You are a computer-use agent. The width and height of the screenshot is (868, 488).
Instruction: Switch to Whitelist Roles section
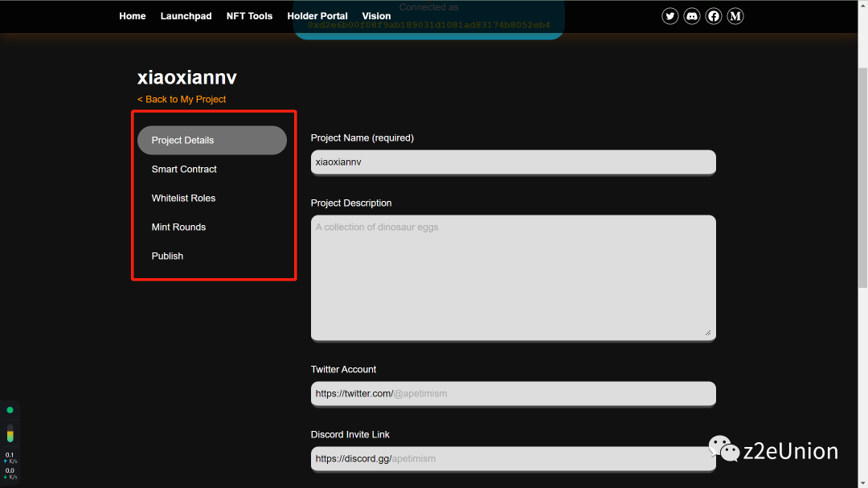click(x=183, y=198)
